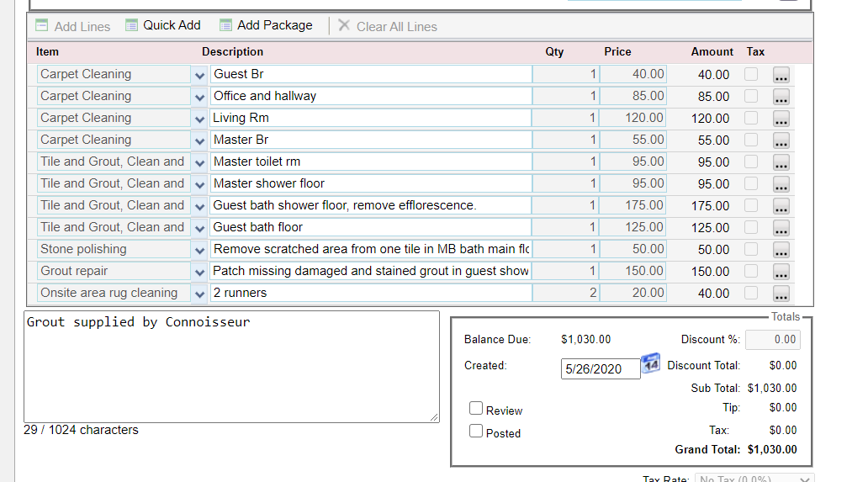Click the Add Package toolbar button

[266, 25]
